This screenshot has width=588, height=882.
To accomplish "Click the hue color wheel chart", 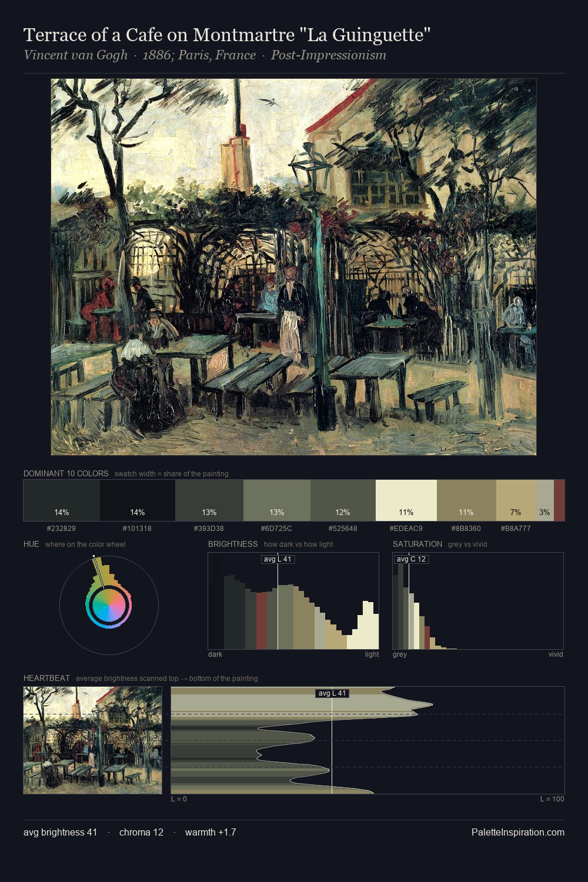I will tap(109, 605).
